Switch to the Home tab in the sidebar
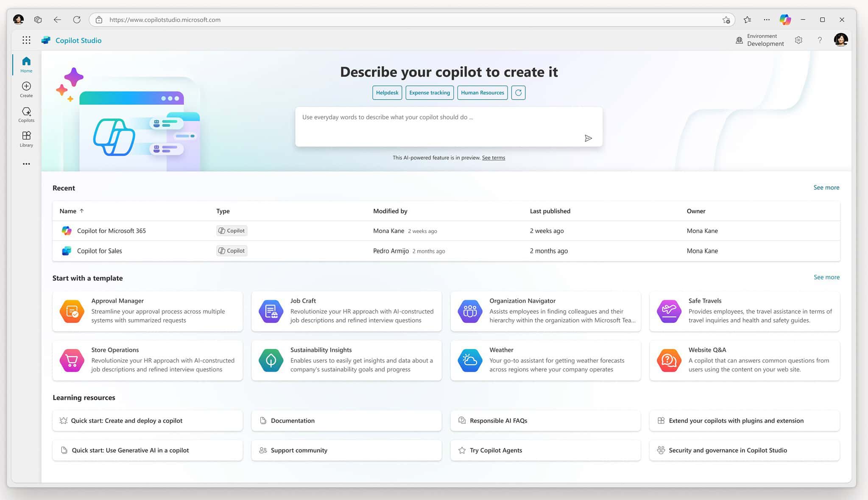 click(26, 64)
